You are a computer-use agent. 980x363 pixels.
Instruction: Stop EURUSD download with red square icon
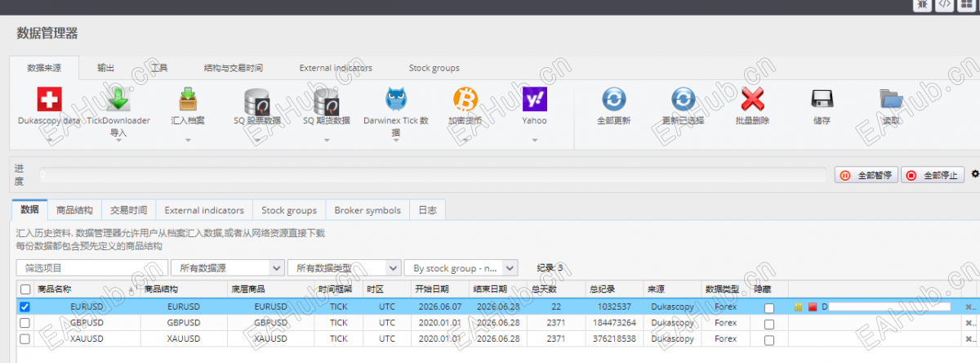coord(813,307)
